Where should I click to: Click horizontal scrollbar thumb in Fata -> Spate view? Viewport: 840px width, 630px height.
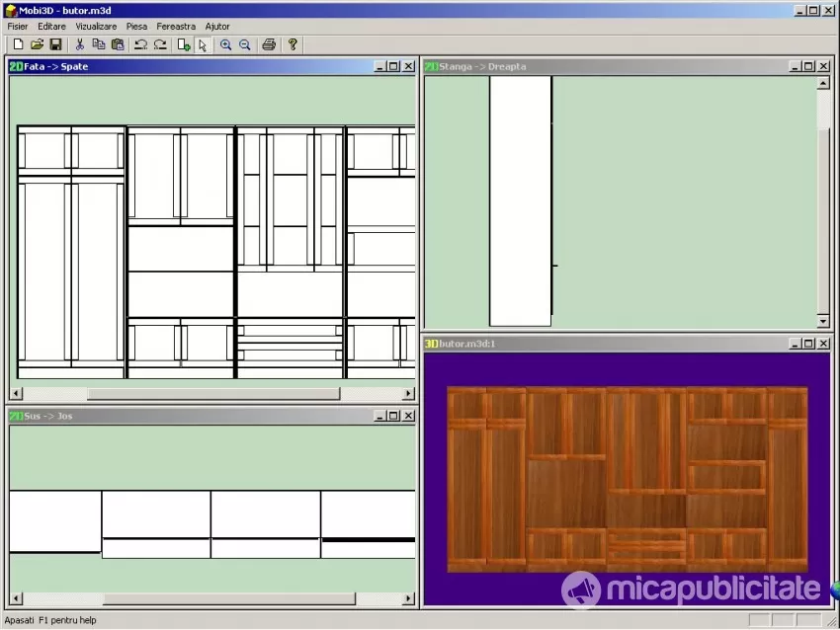[213, 393]
